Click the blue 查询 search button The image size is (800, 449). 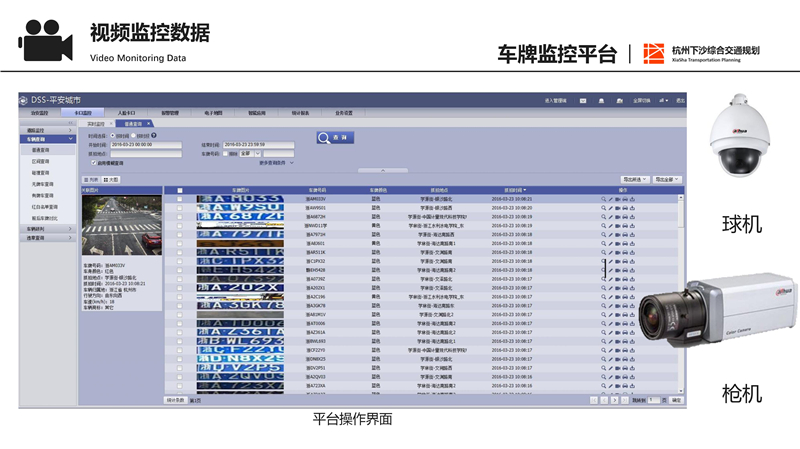point(336,138)
